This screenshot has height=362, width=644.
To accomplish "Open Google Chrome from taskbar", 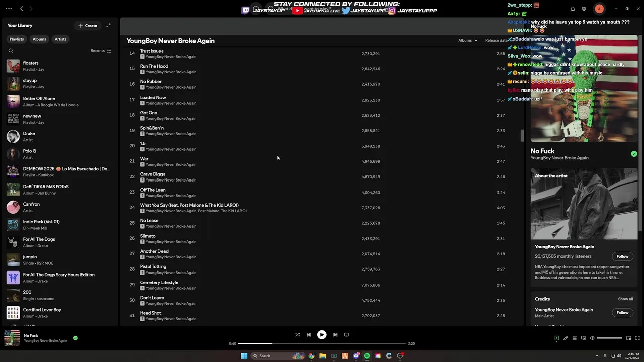I will (311, 356).
